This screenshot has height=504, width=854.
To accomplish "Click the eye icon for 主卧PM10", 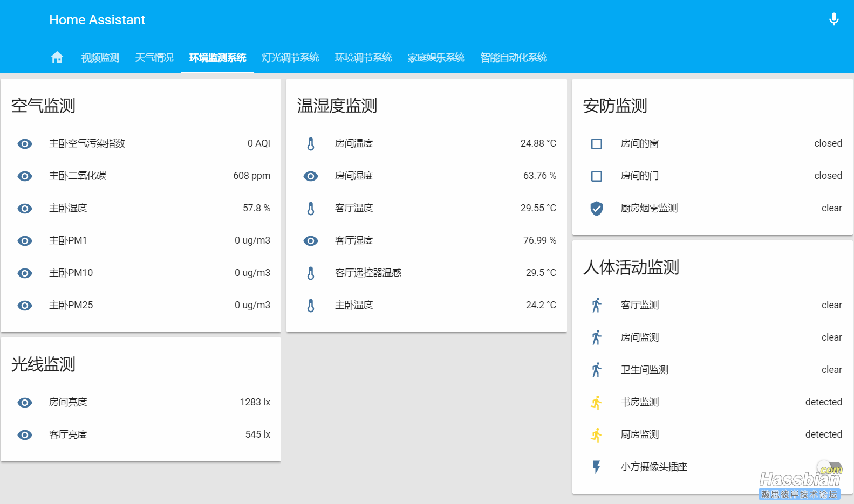I will click(25, 273).
